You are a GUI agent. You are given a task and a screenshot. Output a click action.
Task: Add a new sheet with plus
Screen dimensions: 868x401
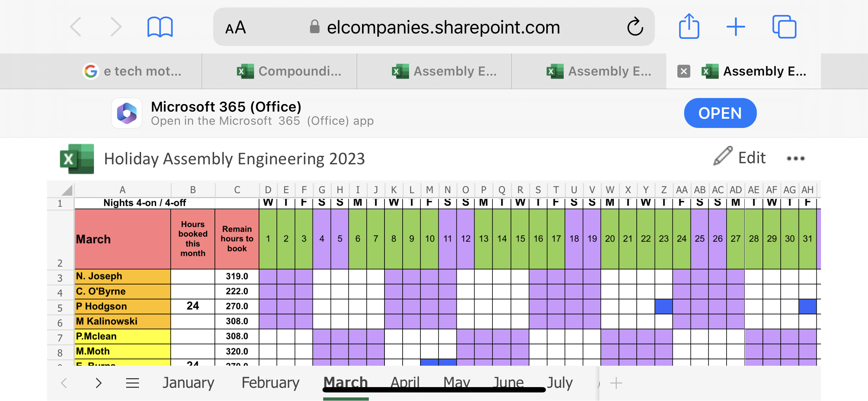pos(616,384)
